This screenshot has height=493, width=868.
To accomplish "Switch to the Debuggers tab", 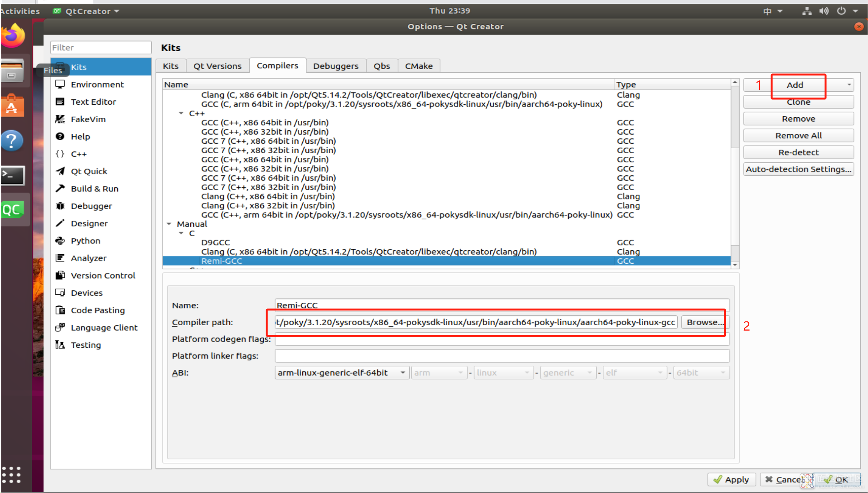I will point(336,66).
